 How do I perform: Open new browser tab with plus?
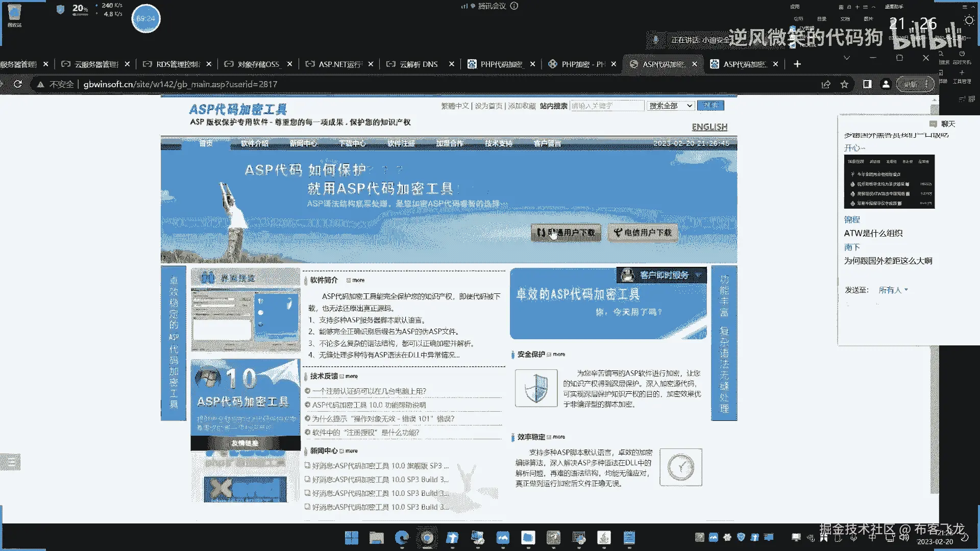tap(797, 64)
